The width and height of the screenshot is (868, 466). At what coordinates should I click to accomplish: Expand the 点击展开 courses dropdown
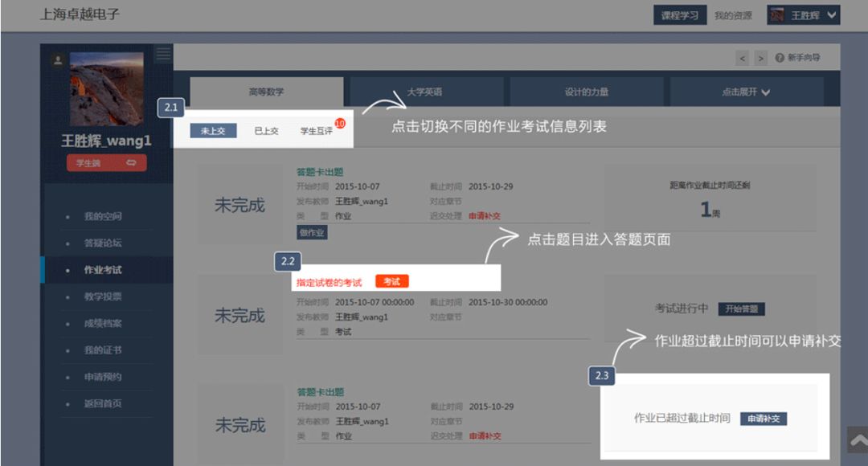point(746,92)
